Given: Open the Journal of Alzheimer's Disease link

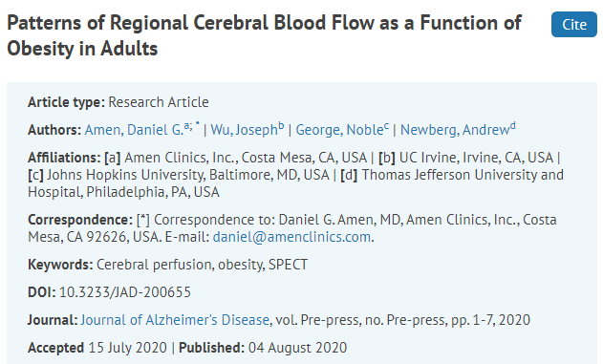Looking at the screenshot, I should (175, 320).
